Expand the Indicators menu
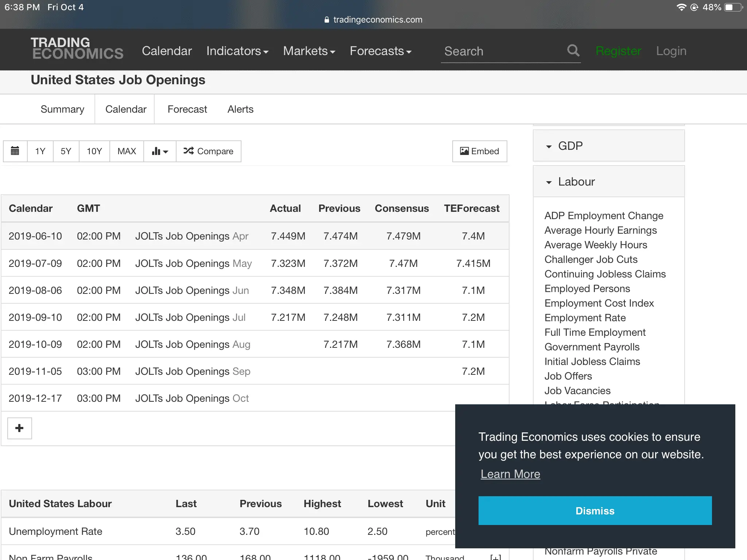This screenshot has height=560, width=747. [237, 51]
